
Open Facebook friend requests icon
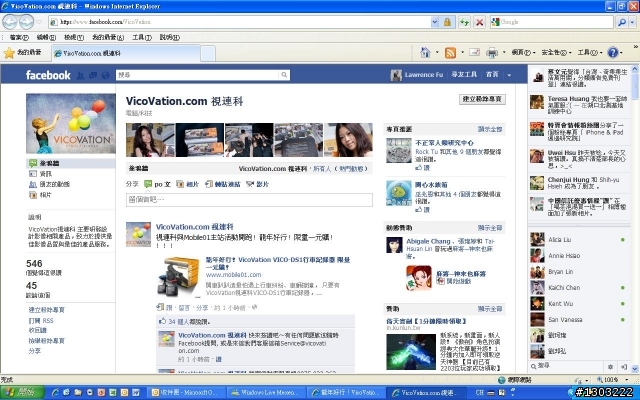coord(80,75)
